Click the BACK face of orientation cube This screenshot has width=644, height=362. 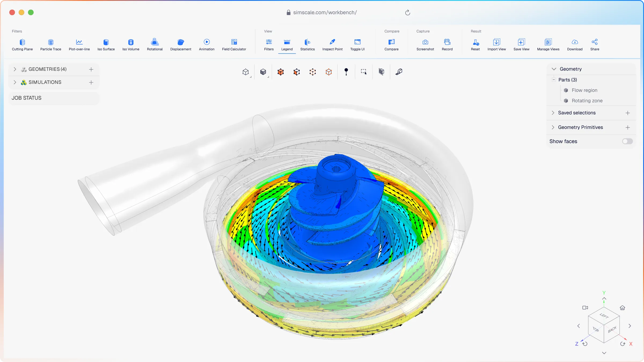pos(612,330)
